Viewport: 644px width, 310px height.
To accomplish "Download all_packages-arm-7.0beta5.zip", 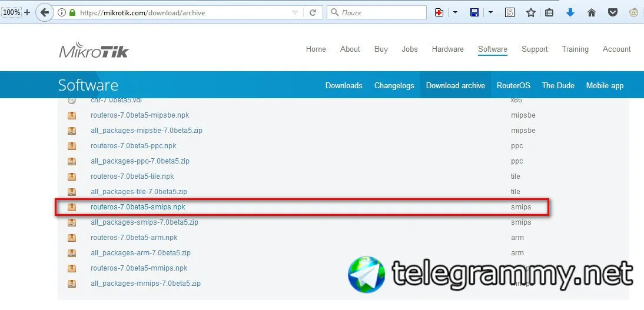I will pos(141,252).
